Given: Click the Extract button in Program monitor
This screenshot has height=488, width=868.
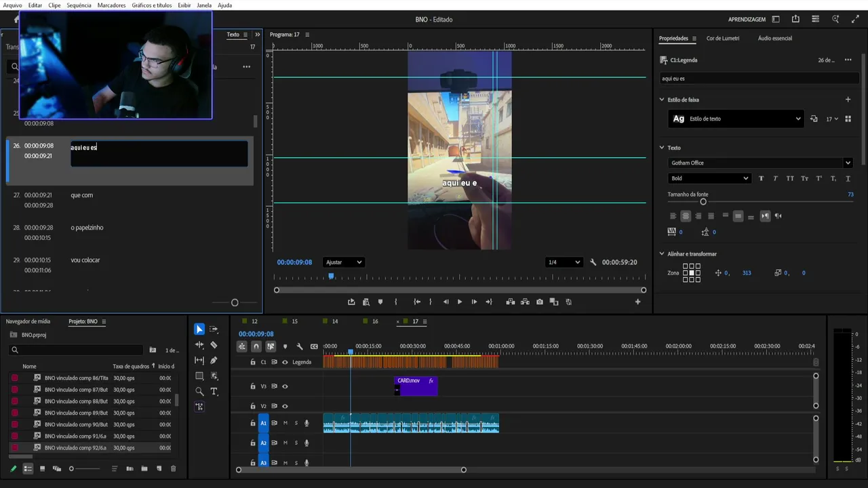Looking at the screenshot, I should (x=525, y=302).
